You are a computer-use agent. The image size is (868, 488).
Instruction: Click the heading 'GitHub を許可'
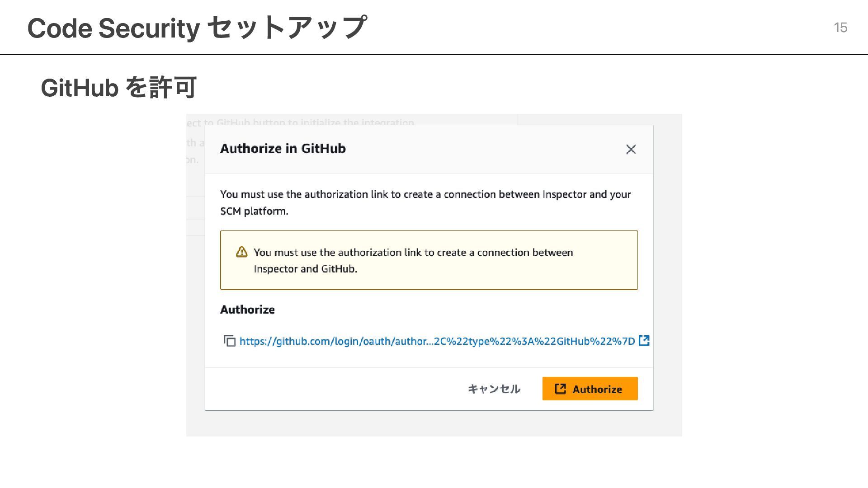point(118,87)
